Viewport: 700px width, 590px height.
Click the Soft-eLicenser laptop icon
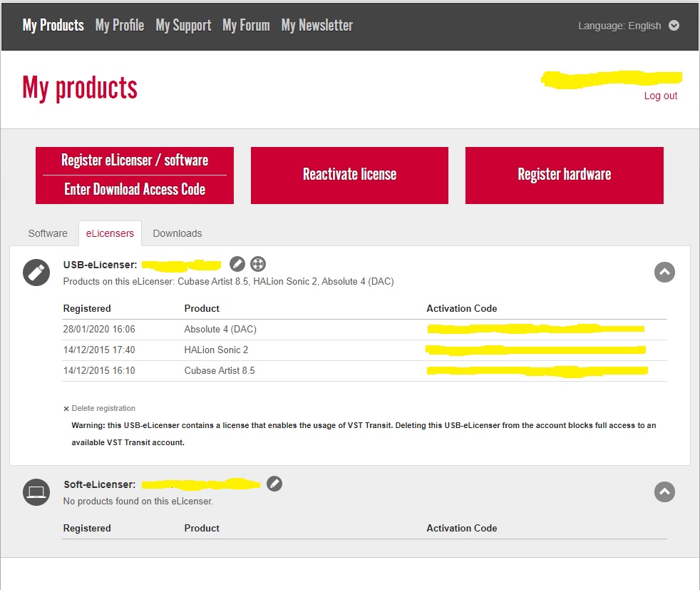click(x=36, y=492)
